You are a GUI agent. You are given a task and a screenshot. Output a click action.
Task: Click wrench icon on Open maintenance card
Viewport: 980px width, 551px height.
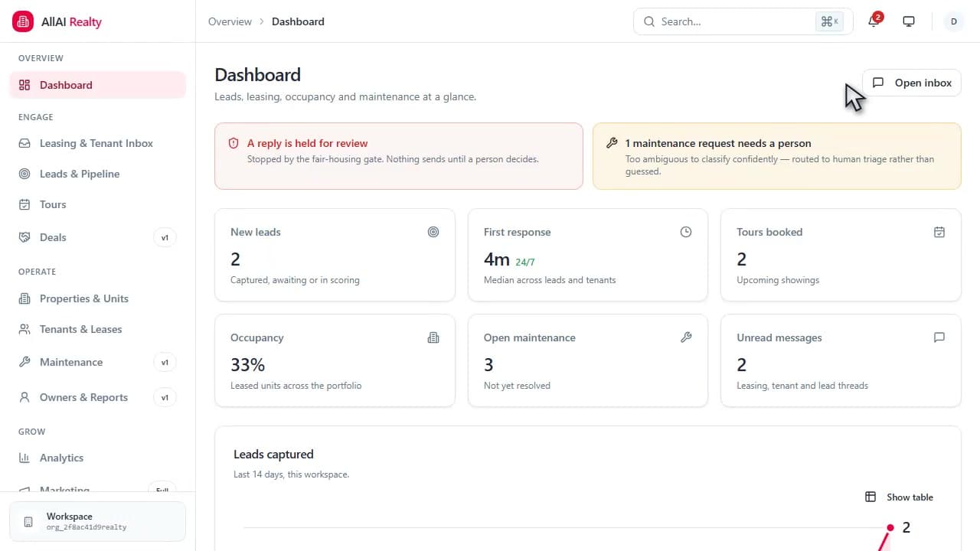pyautogui.click(x=686, y=337)
